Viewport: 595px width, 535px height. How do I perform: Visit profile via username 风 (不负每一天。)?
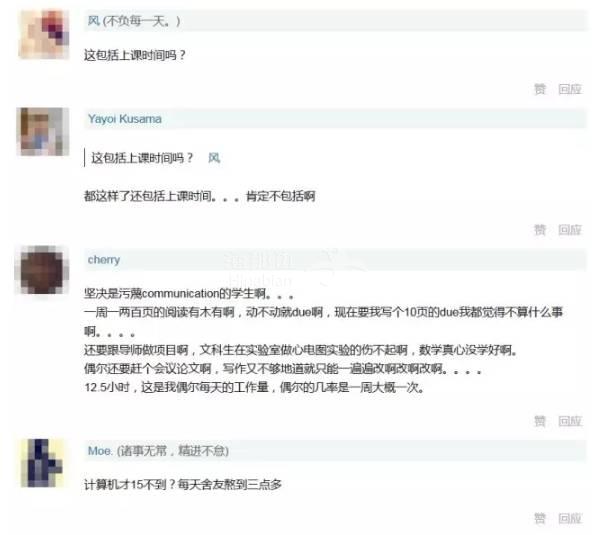pos(134,20)
